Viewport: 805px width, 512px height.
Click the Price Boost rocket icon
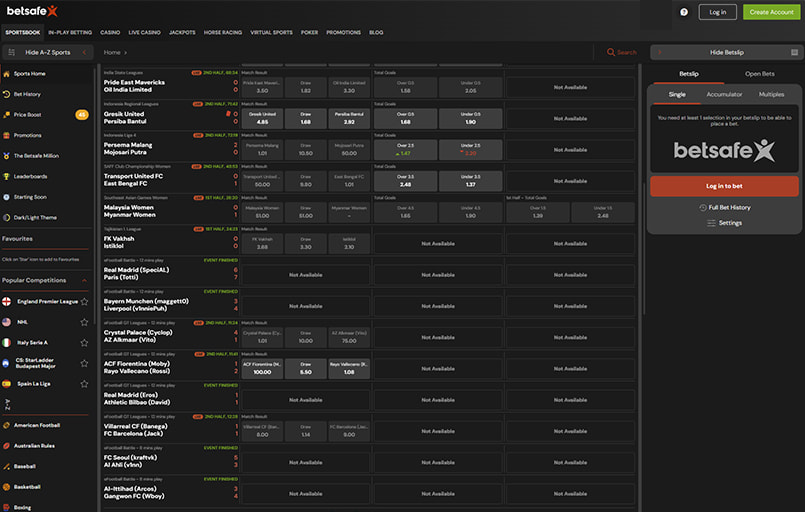(6, 115)
